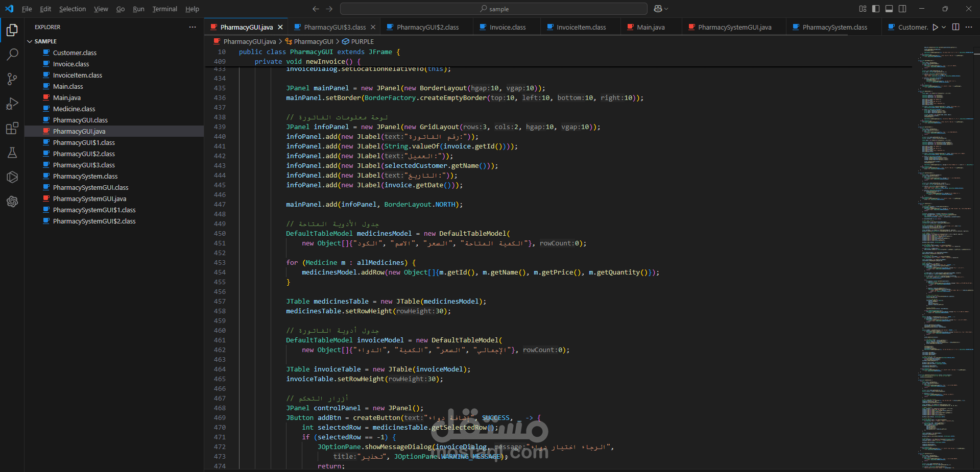980x472 pixels.
Task: Open Source Control view
Action: [12, 79]
